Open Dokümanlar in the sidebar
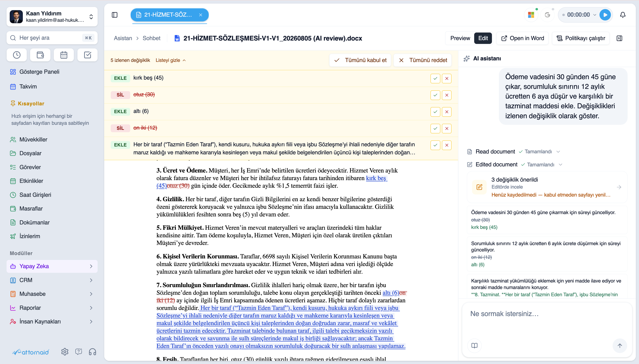This screenshot has width=639, height=364. point(52,223)
